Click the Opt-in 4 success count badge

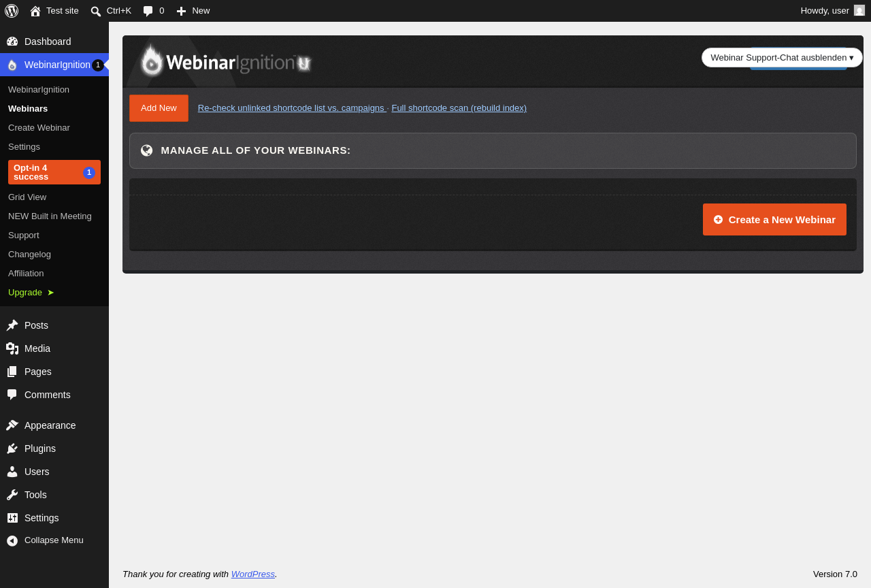click(89, 172)
